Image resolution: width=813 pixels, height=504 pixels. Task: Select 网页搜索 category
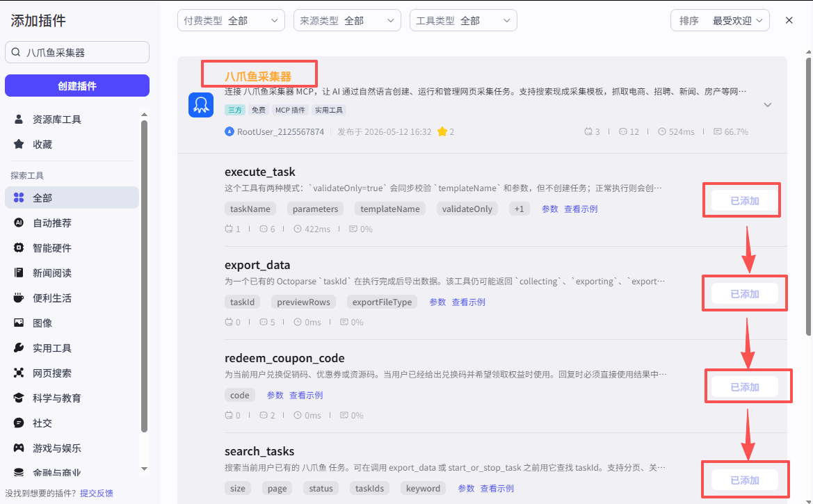72,373
